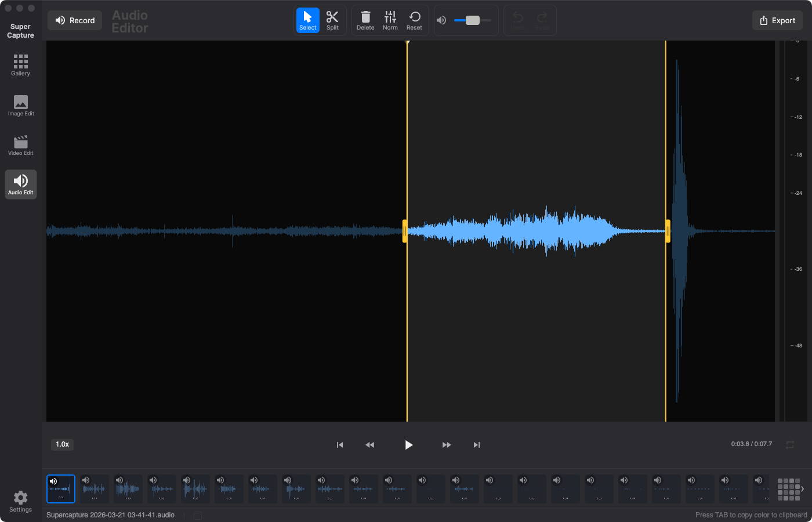Delete the highlighted audio selection
Viewport: 812px width, 522px height.
365,20
